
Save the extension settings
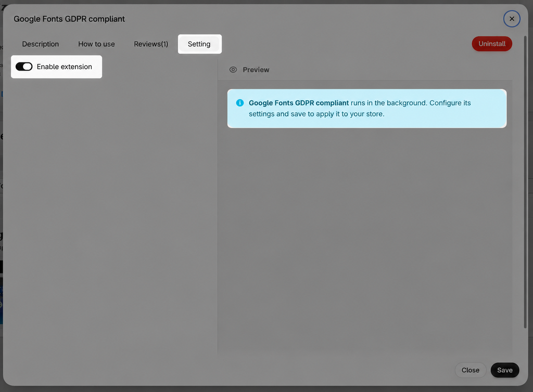click(x=504, y=370)
